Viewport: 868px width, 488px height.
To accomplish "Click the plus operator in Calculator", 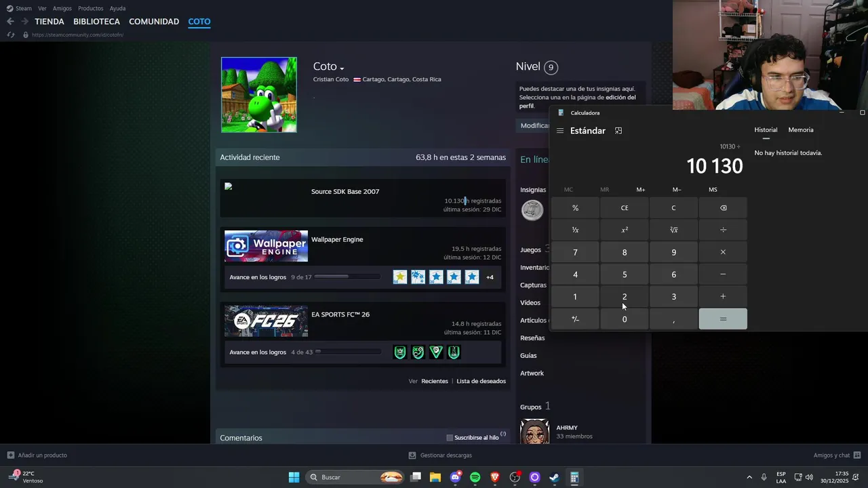I will tap(723, 297).
